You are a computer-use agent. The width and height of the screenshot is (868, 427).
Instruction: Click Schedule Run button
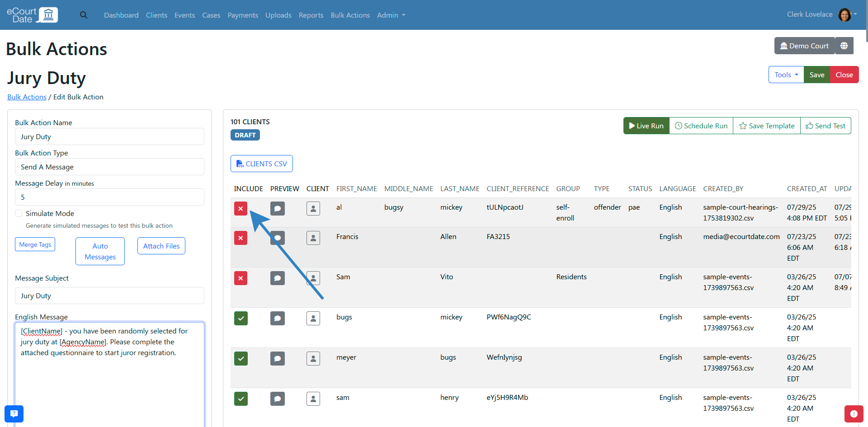(x=701, y=126)
